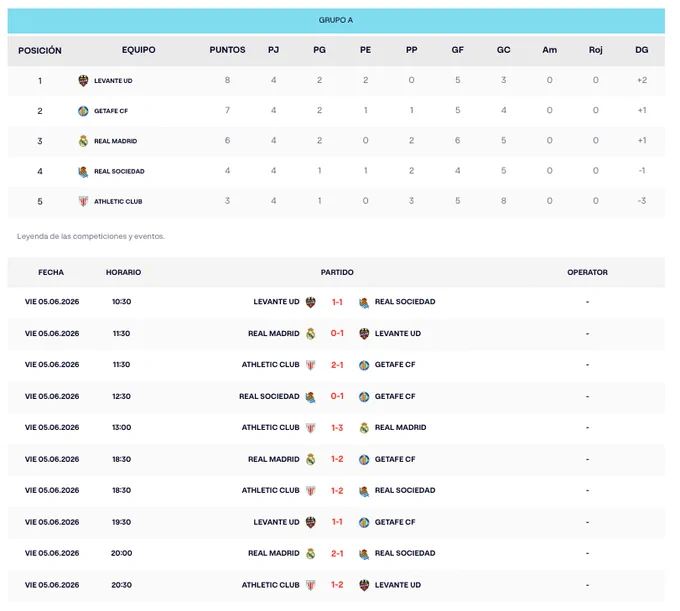Click Levante UD crest in 20:30 match
Image resolution: width=680 pixels, height=611 pixels.
364,585
